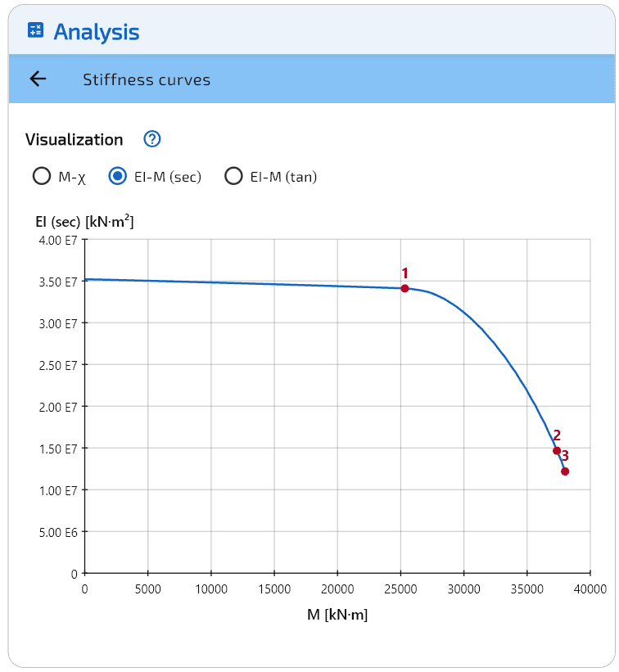The width and height of the screenshot is (619, 672).
Task: Click the 40000 x-axis tick label
Action: tap(590, 589)
